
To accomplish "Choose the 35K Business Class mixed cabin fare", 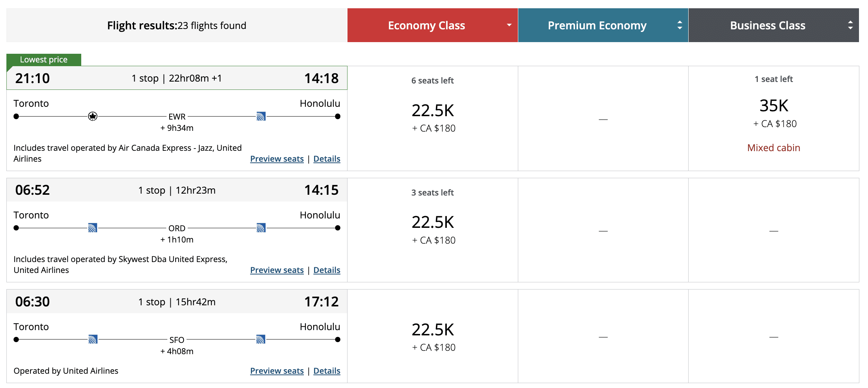I will [x=774, y=113].
